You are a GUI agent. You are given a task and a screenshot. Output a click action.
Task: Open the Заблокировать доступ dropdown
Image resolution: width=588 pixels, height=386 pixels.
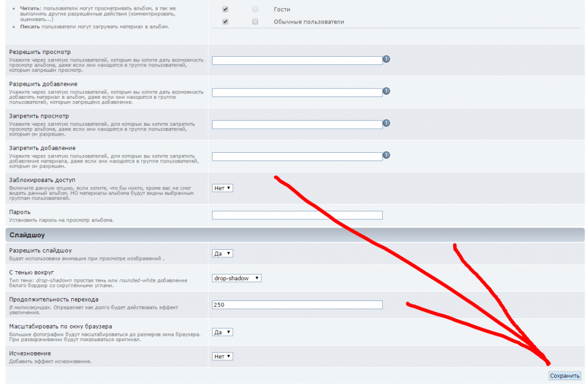click(223, 188)
